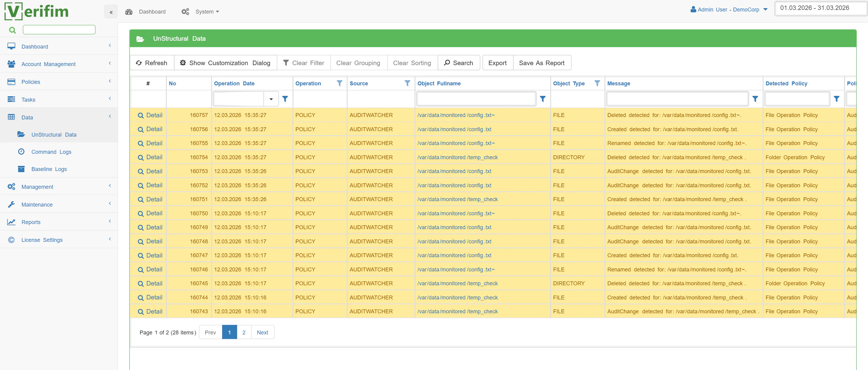Screen dimensions: 868x370
Task: Expand the Account Management sidebar section
Action: click(x=59, y=64)
